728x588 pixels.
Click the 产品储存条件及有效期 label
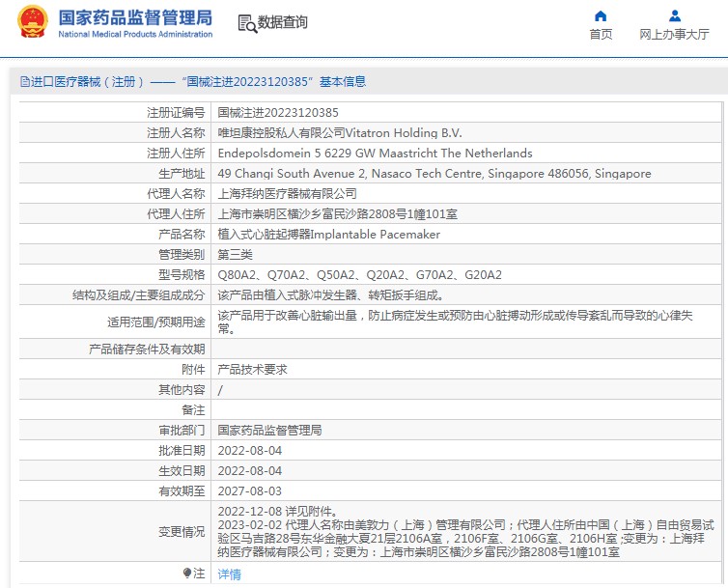[147, 350]
